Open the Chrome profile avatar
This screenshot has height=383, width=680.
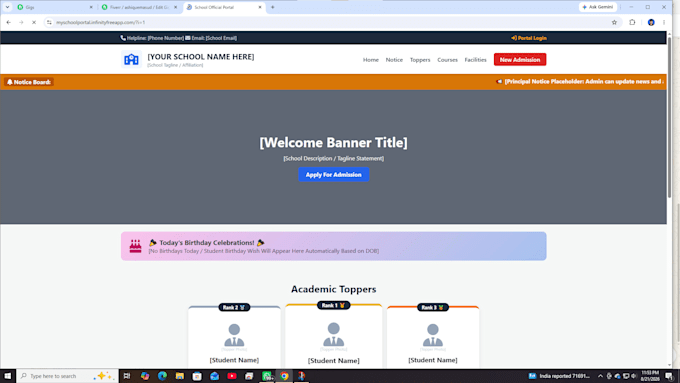click(x=651, y=22)
